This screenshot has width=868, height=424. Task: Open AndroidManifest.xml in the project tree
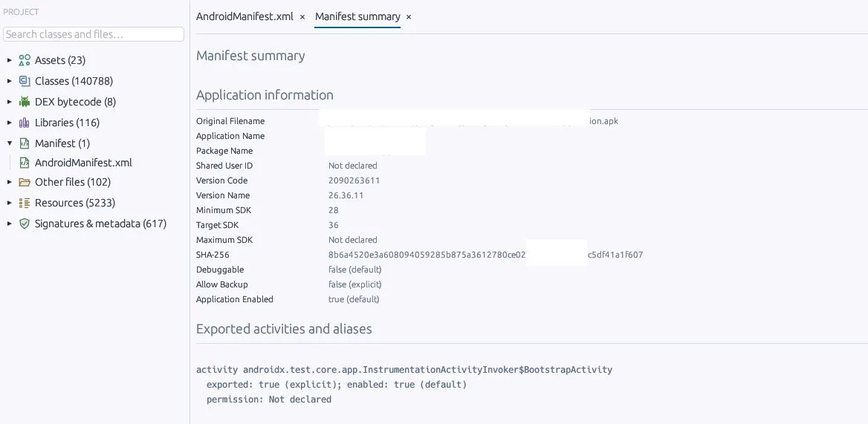(x=83, y=163)
